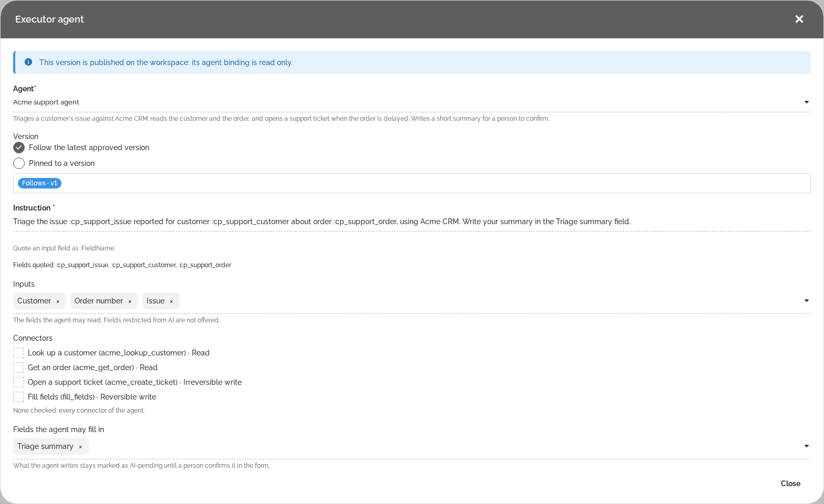This screenshot has height=504, width=824.
Task: Check Fill fields connector
Action: [x=18, y=397]
